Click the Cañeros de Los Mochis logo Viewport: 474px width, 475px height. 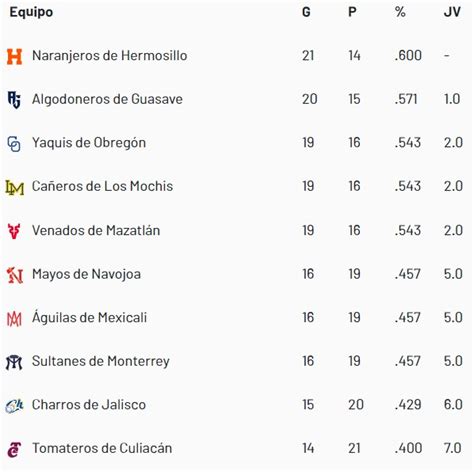(x=15, y=187)
